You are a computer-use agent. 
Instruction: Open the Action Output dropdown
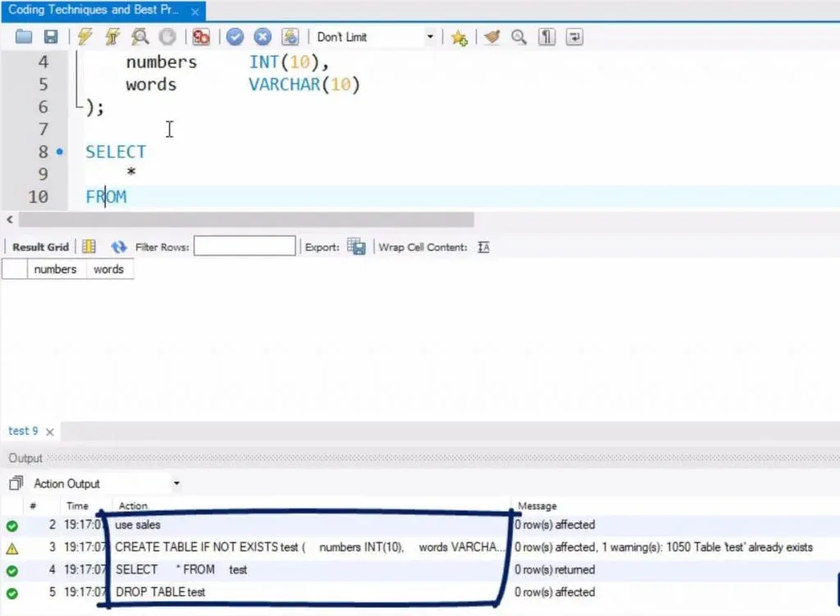176,484
